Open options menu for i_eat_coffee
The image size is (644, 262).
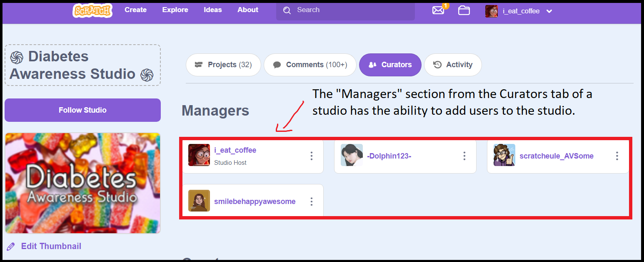311,156
